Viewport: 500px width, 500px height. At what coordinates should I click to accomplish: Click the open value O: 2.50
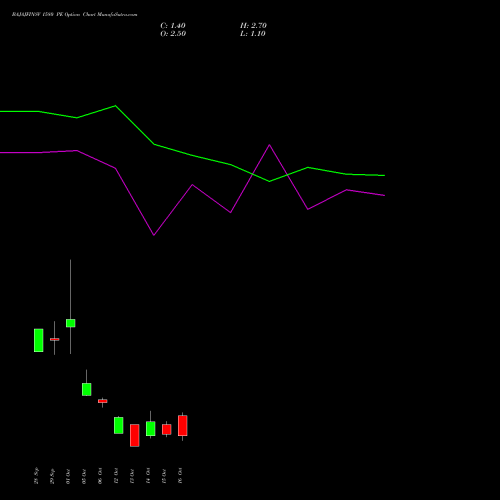[x=173, y=34]
